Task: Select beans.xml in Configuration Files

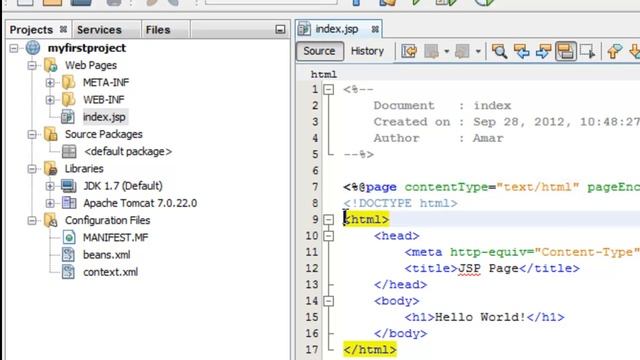Action: 107,255
